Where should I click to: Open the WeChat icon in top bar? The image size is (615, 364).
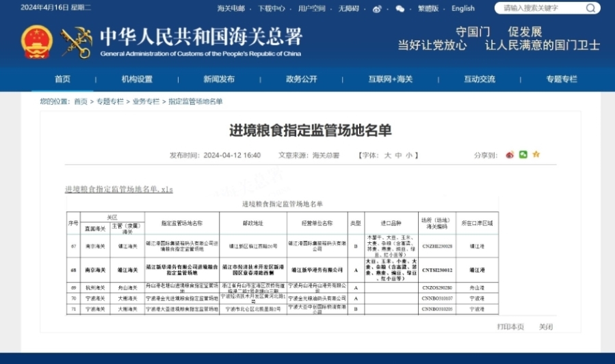coord(400,9)
